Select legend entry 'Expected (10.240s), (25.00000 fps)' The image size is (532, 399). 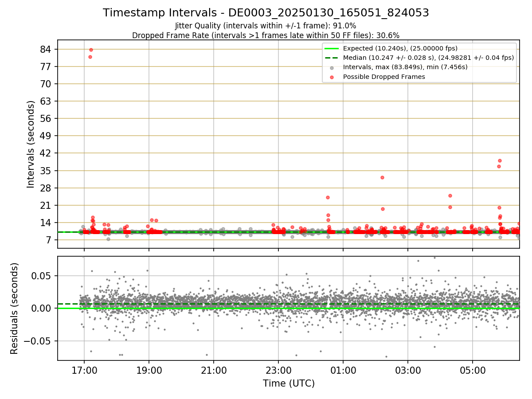tap(400, 49)
